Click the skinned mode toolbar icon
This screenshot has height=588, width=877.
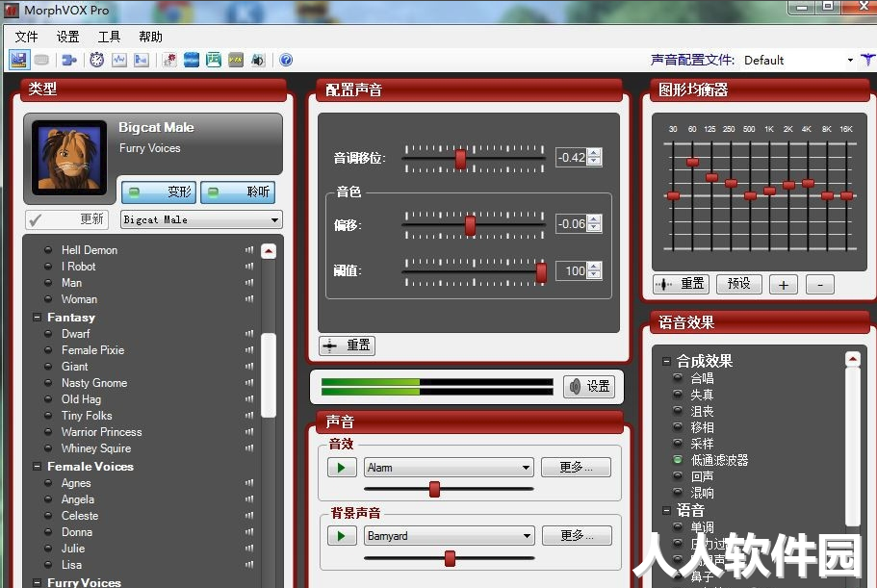(19, 60)
